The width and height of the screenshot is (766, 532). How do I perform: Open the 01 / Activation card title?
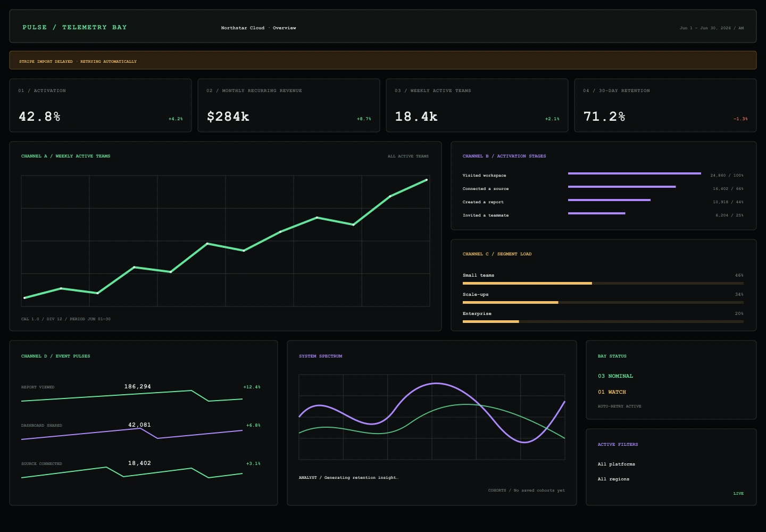[x=42, y=90]
